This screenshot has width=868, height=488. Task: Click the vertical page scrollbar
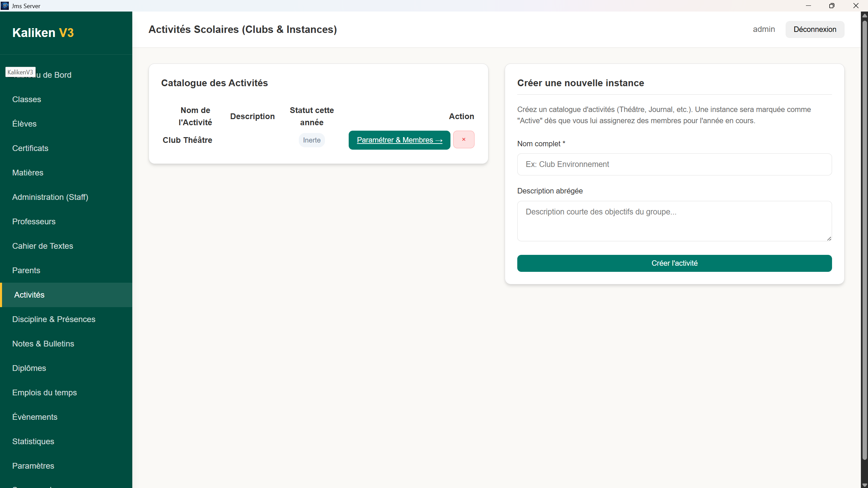864,238
